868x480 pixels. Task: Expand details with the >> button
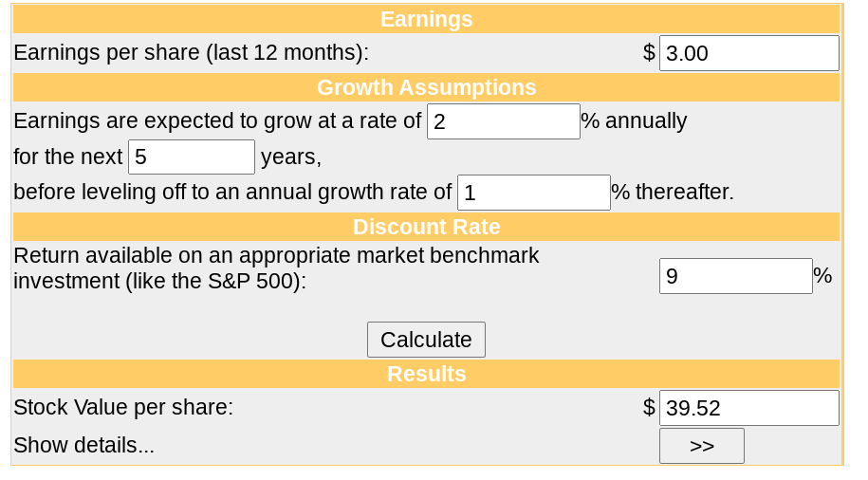click(701, 446)
